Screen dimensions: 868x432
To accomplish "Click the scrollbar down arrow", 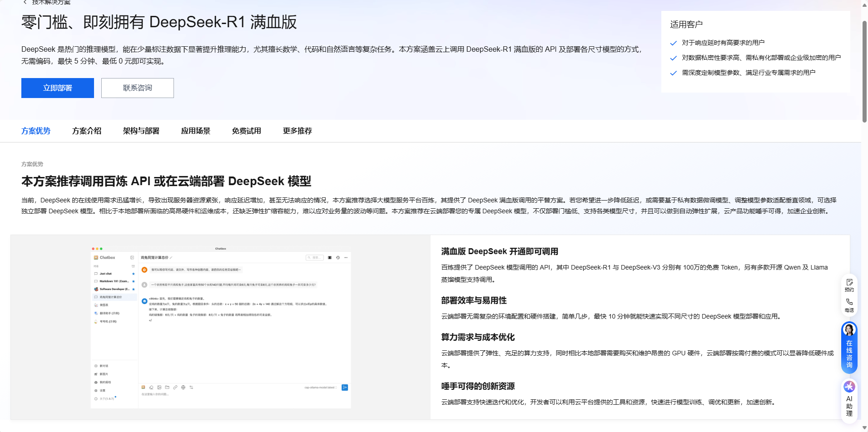I will click(864, 427).
